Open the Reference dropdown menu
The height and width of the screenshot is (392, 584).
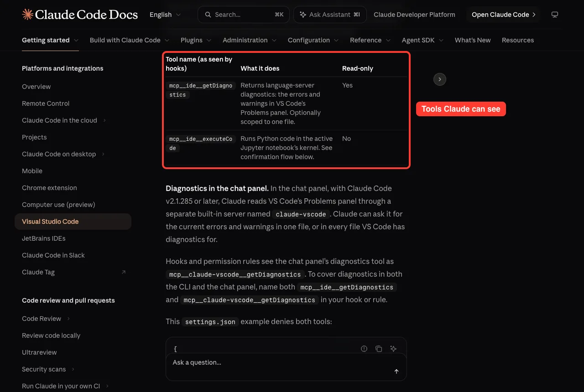370,40
